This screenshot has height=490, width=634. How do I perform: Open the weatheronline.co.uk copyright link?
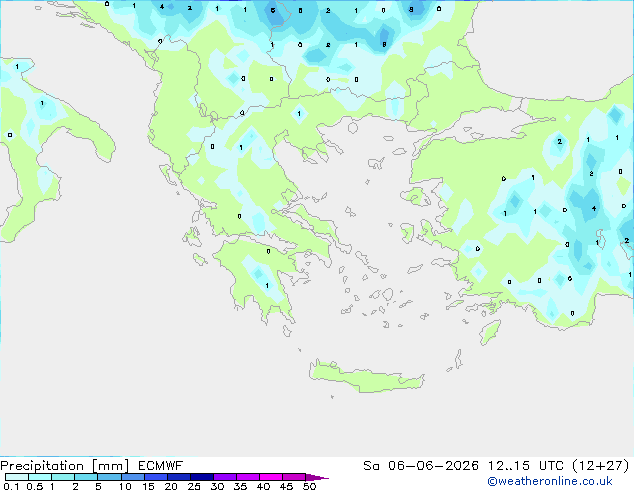click(x=549, y=481)
